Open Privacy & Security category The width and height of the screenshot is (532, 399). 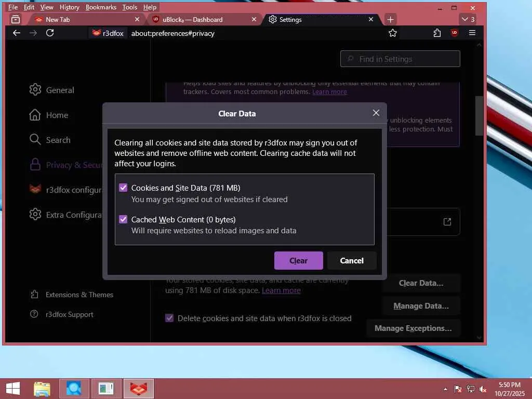[x=65, y=165]
